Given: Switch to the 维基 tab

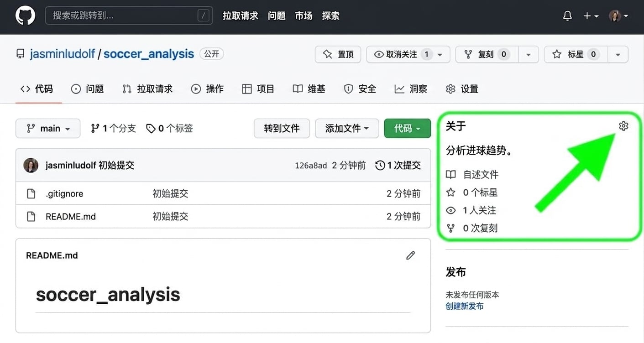Looking at the screenshot, I should point(309,89).
